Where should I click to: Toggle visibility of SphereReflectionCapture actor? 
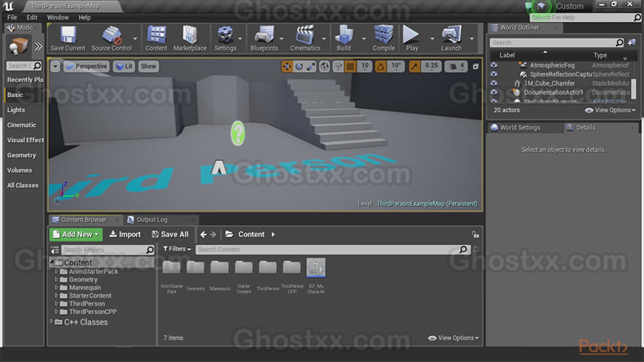coord(494,74)
